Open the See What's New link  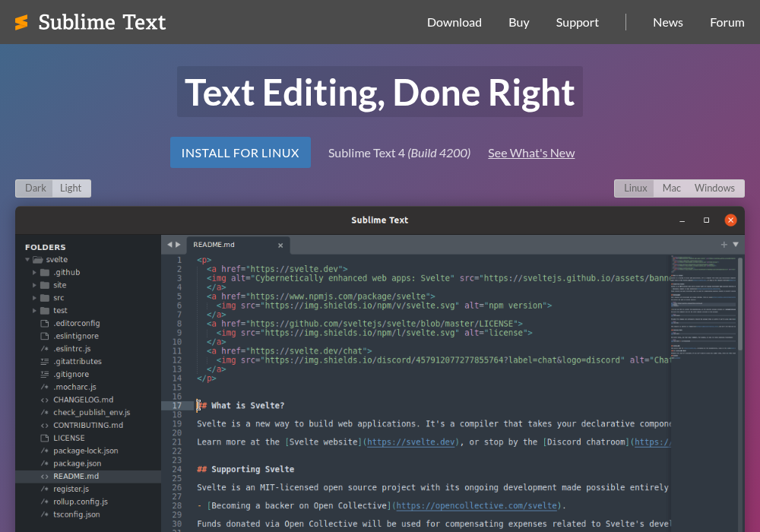point(531,153)
